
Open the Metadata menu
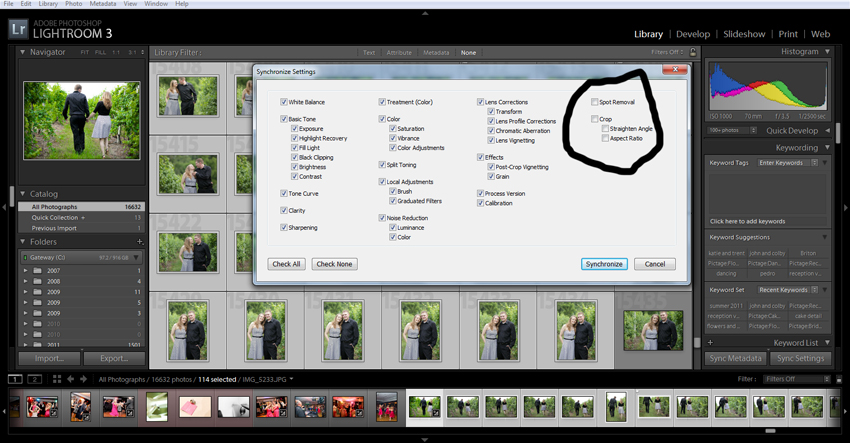(x=102, y=3)
